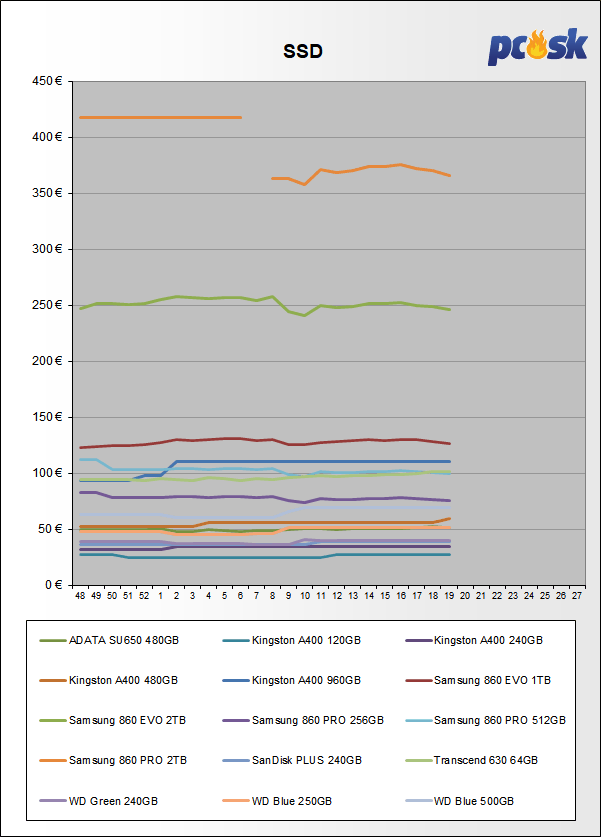This screenshot has height=837, width=601.
Task: Click week 48 on the x-axis
Action: 80,596
